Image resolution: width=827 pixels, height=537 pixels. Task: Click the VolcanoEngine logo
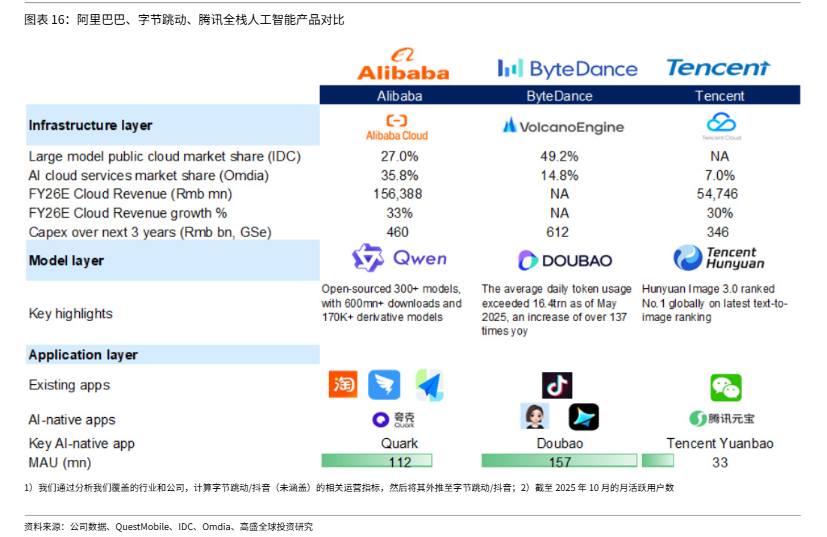(x=564, y=126)
